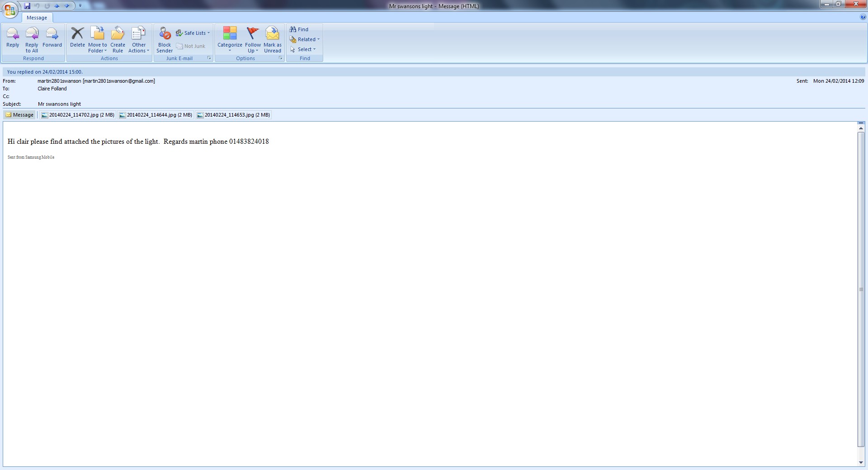Select the Message ribbon tab
This screenshot has width=868, height=470.
click(37, 18)
